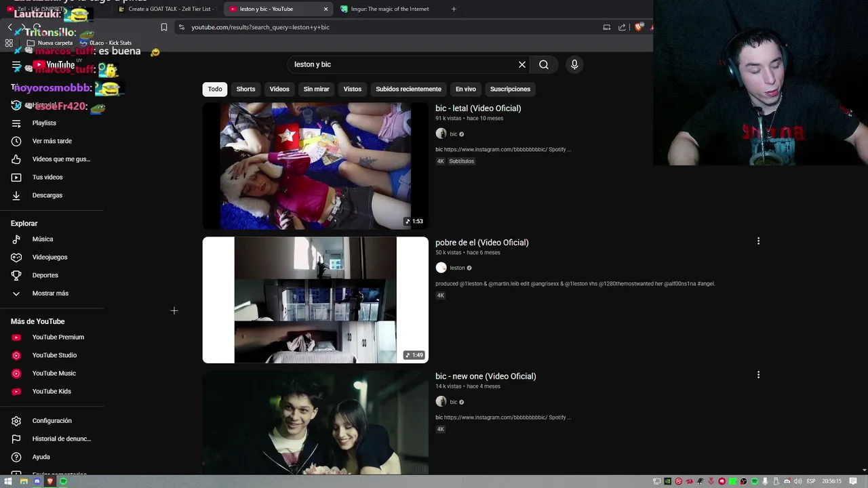The width and height of the screenshot is (868, 488).
Task: Click the Subtítulos badge on letal result
Action: 461,161
